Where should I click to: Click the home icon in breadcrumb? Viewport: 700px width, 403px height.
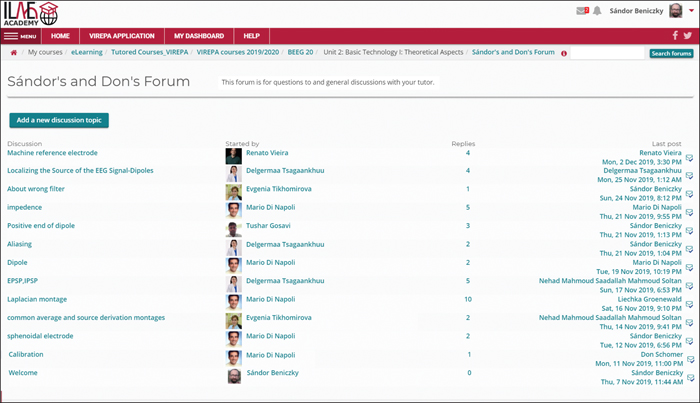(x=14, y=53)
